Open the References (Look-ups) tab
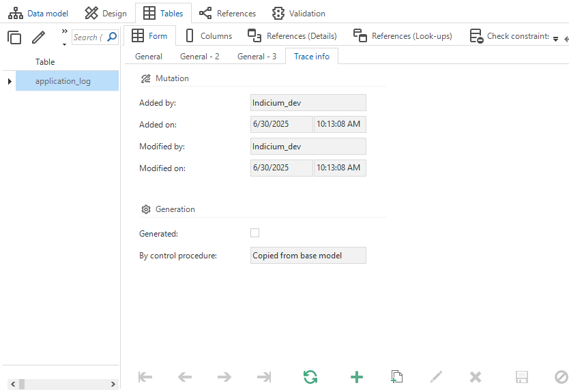569x392 pixels. coord(403,36)
